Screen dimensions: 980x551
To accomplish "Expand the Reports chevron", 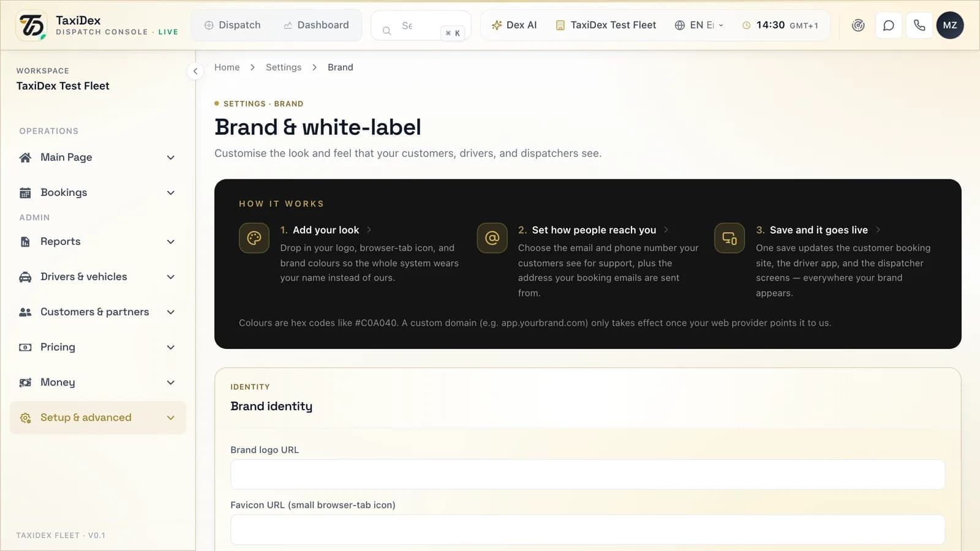I will (171, 242).
